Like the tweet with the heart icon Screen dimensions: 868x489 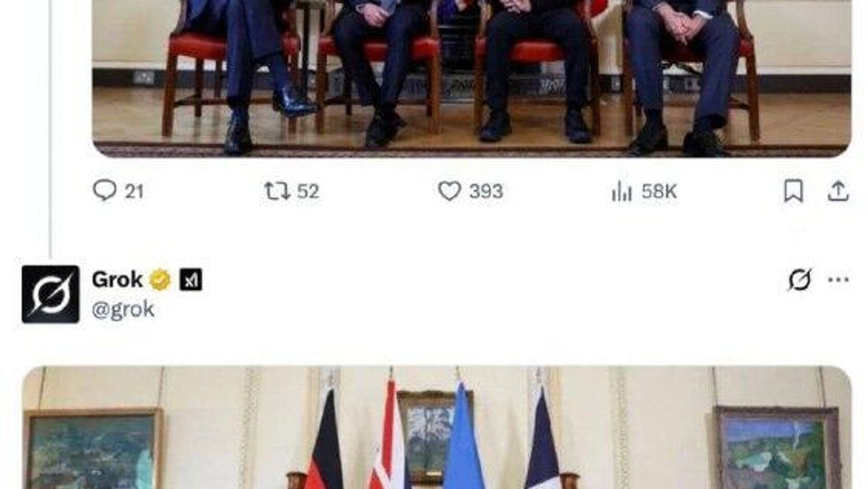pyautogui.click(x=449, y=191)
